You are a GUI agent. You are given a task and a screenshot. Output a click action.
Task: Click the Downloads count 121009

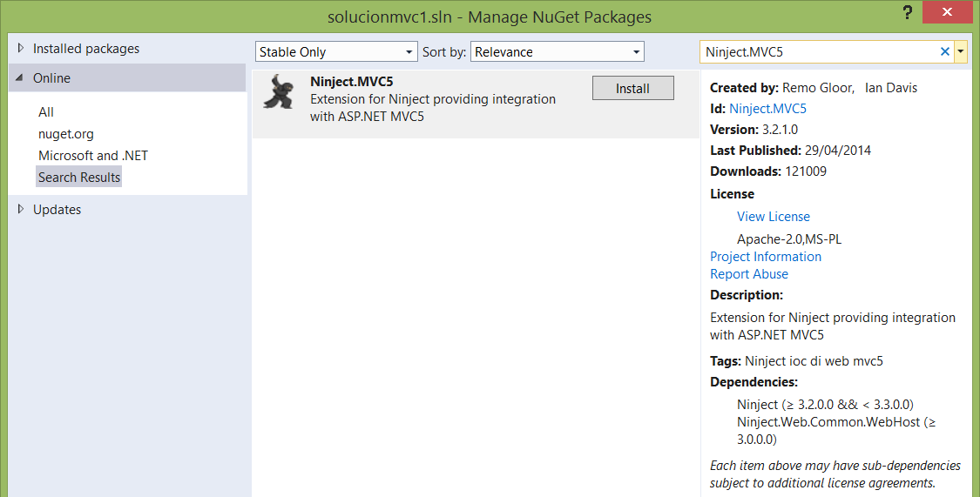pos(806,171)
